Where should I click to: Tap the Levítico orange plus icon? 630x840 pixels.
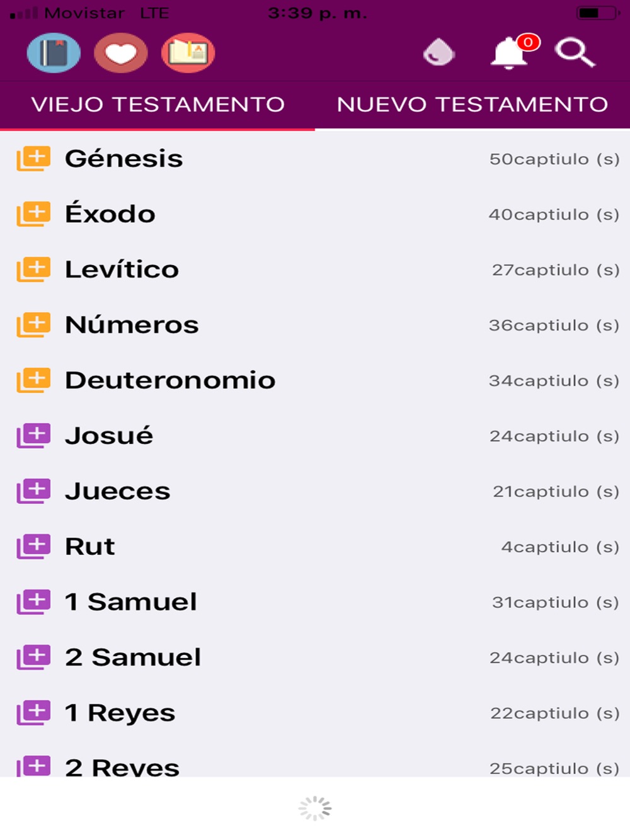coord(33,270)
